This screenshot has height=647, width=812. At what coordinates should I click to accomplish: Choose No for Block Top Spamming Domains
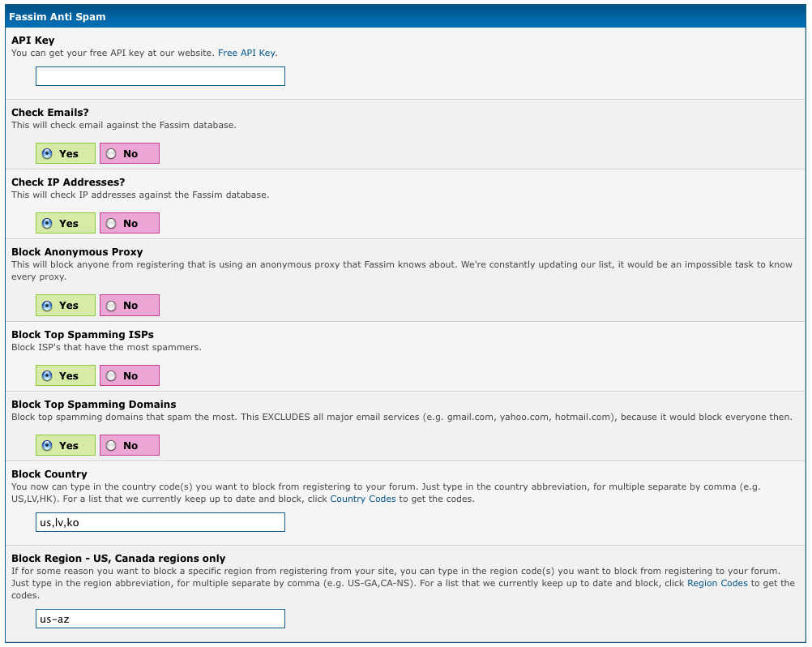(111, 445)
